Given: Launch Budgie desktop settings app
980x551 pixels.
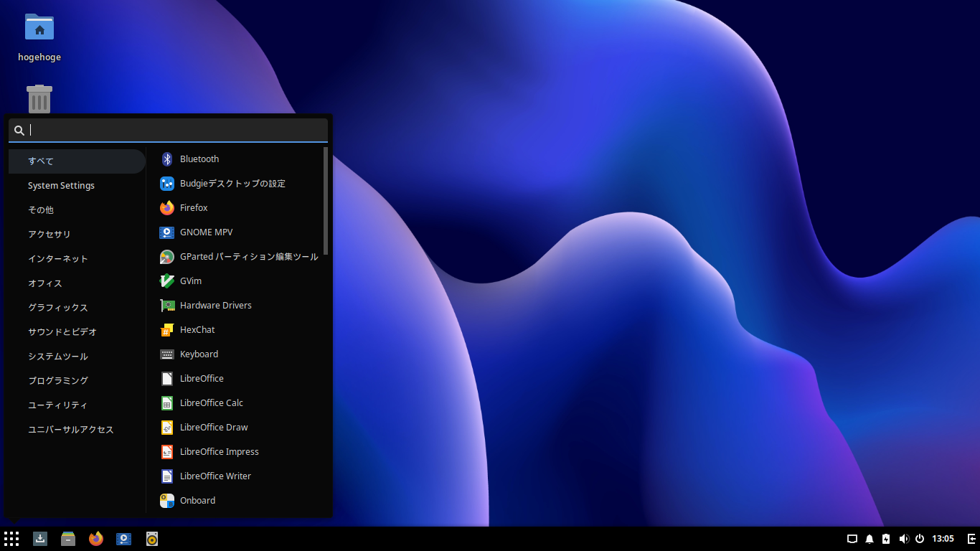Looking at the screenshot, I should pos(235,184).
